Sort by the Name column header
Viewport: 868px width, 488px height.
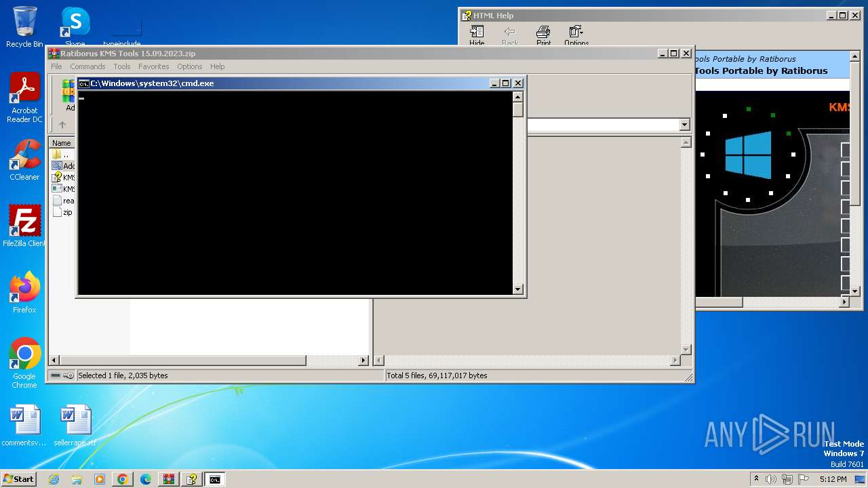pyautogui.click(x=62, y=143)
